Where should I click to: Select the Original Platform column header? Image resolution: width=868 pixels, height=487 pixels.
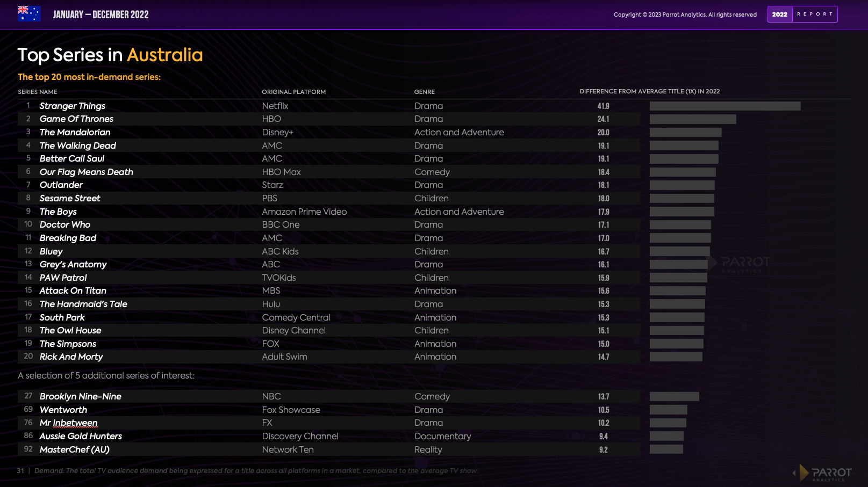coord(293,92)
